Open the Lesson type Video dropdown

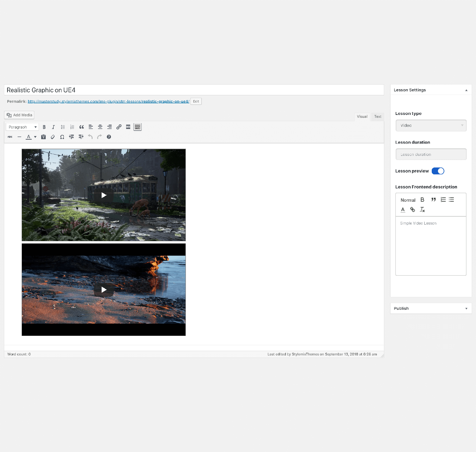click(x=431, y=126)
